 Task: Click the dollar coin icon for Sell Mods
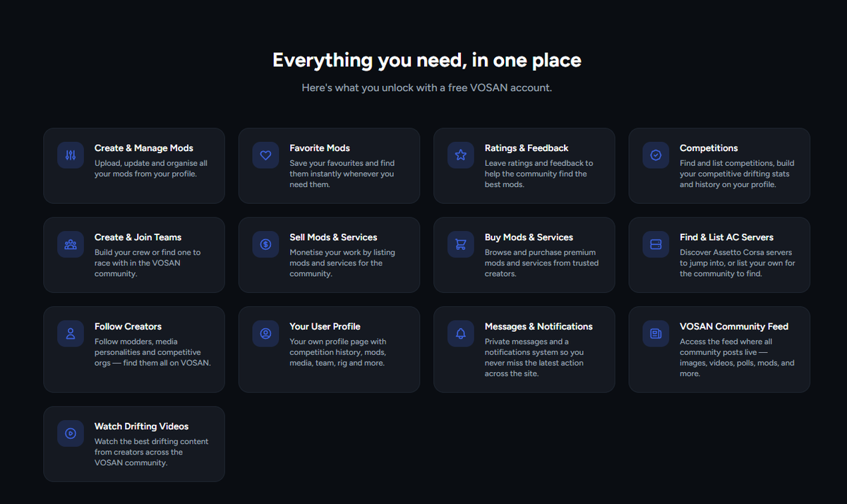pyautogui.click(x=265, y=245)
